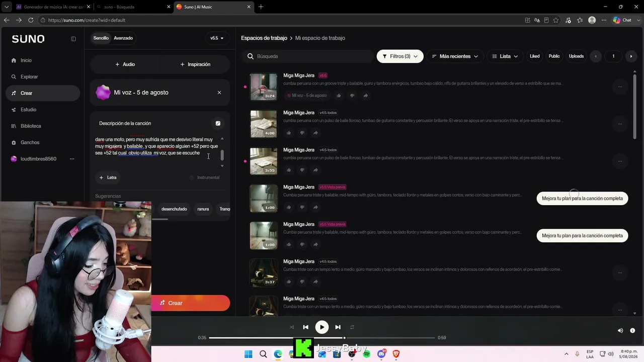Like the 4:06 Miga Miga Jera song
The width and height of the screenshot is (644, 362).
pyautogui.click(x=289, y=133)
